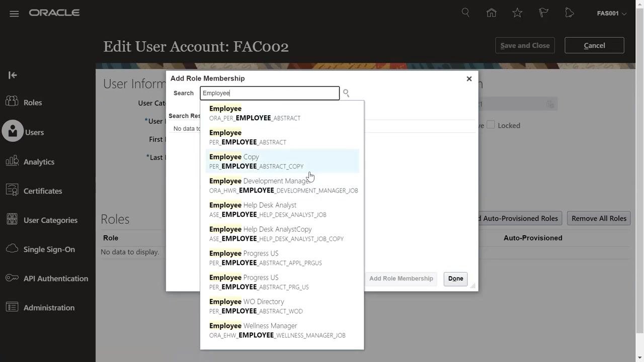This screenshot has height=362, width=644.
Task: Click the Auto-Provisioned column header
Action: pos(533,238)
